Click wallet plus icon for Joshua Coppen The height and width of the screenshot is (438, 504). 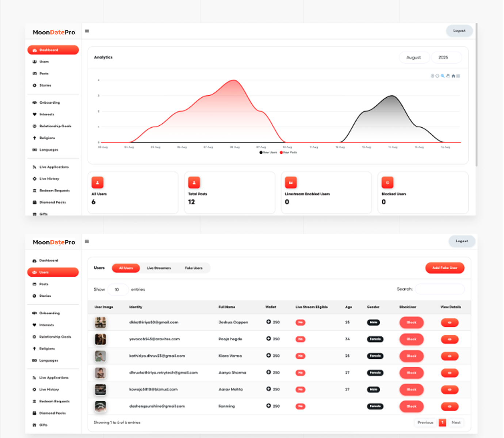[268, 322]
